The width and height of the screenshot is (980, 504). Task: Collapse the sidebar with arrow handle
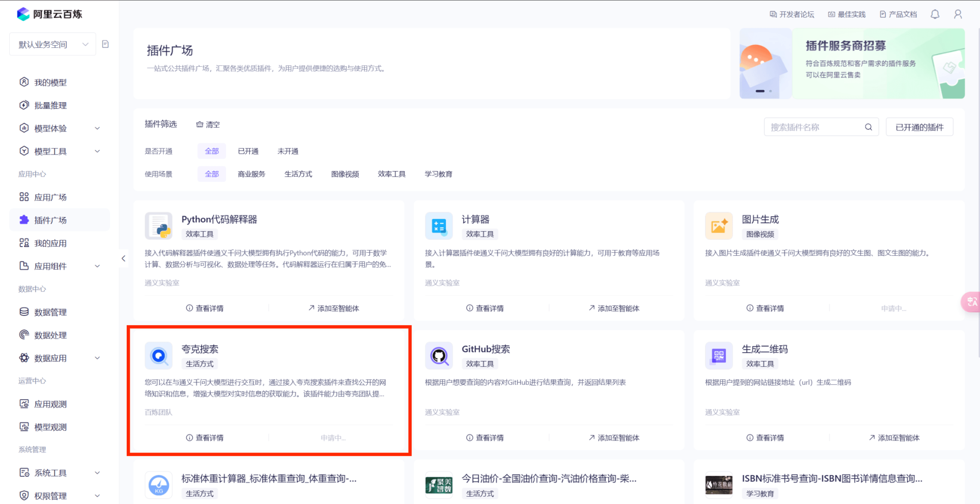[123, 258]
